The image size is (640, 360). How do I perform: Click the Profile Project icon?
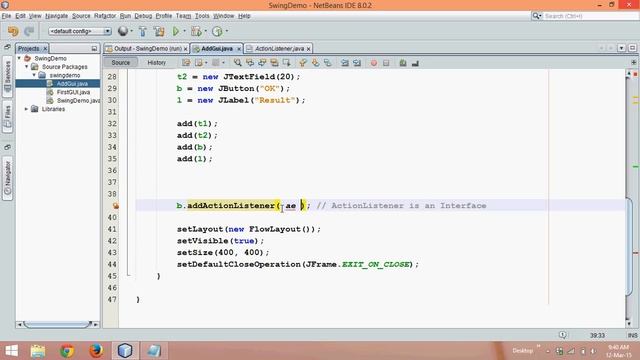[217, 31]
